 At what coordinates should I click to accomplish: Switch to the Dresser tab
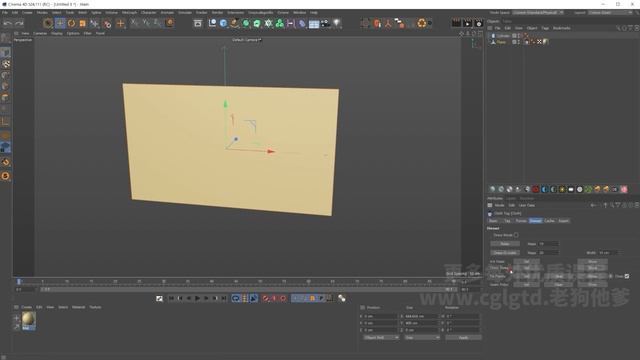[x=535, y=221]
